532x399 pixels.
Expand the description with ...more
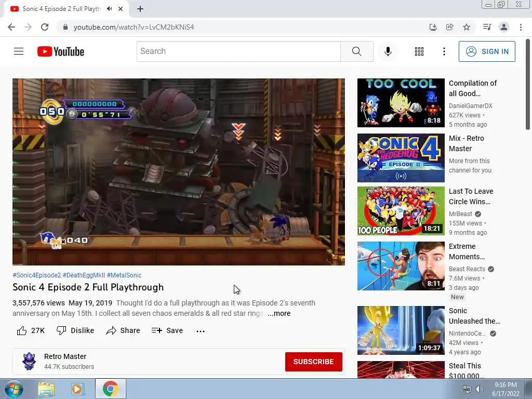coord(279,313)
